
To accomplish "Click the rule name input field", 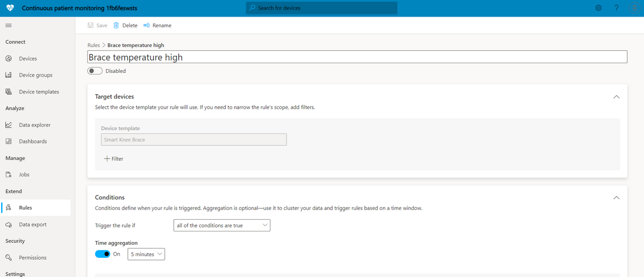I will [x=357, y=57].
